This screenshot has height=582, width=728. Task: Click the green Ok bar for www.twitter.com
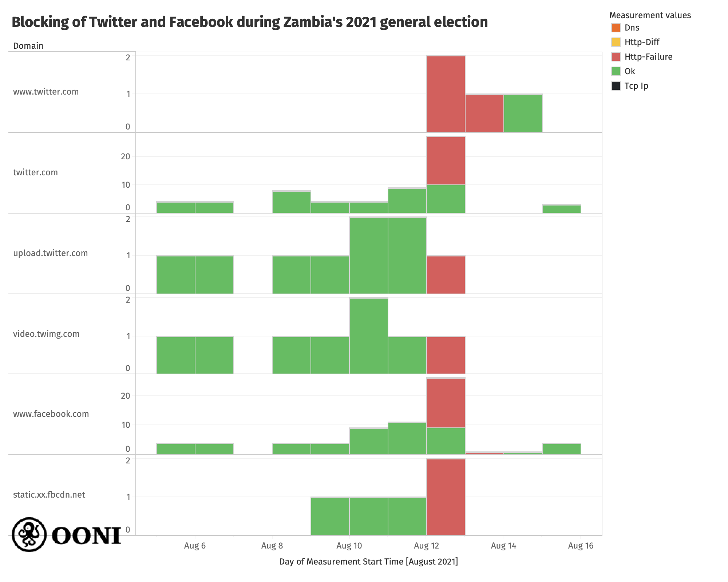pyautogui.click(x=523, y=113)
